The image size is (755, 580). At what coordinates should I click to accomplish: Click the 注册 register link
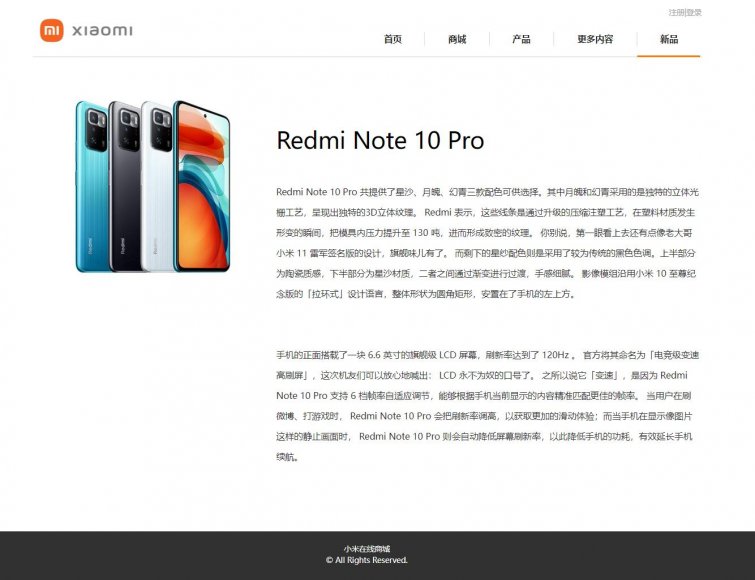click(x=677, y=13)
